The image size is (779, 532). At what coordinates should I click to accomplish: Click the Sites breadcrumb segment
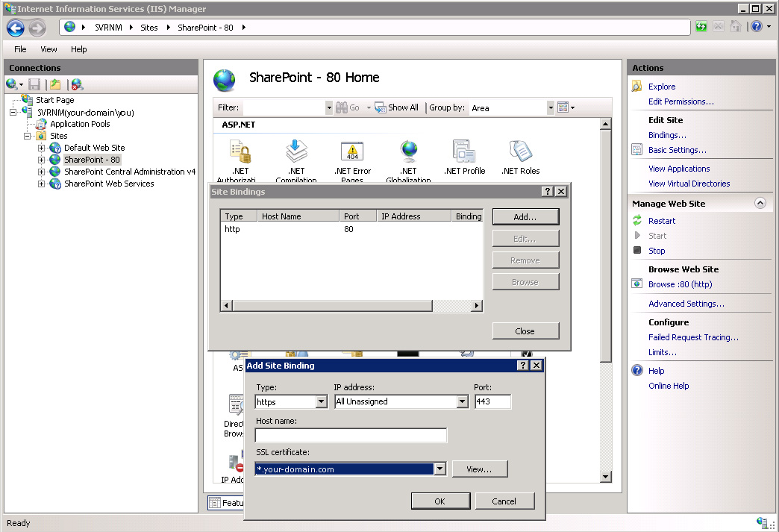click(x=149, y=28)
